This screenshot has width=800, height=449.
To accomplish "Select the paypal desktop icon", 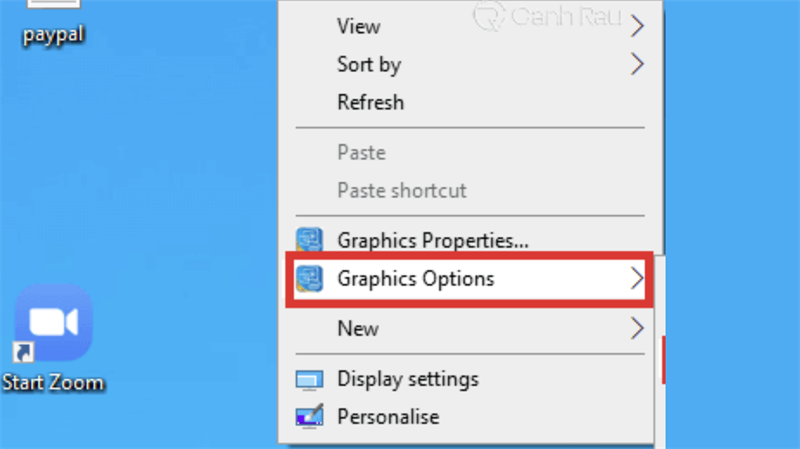I will 52,20.
